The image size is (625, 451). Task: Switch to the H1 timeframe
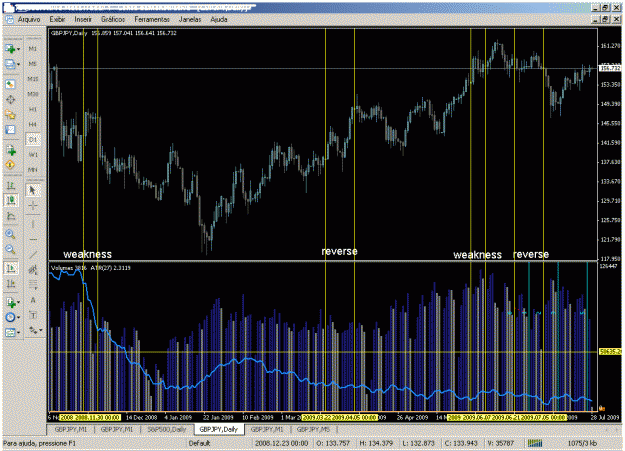point(33,109)
